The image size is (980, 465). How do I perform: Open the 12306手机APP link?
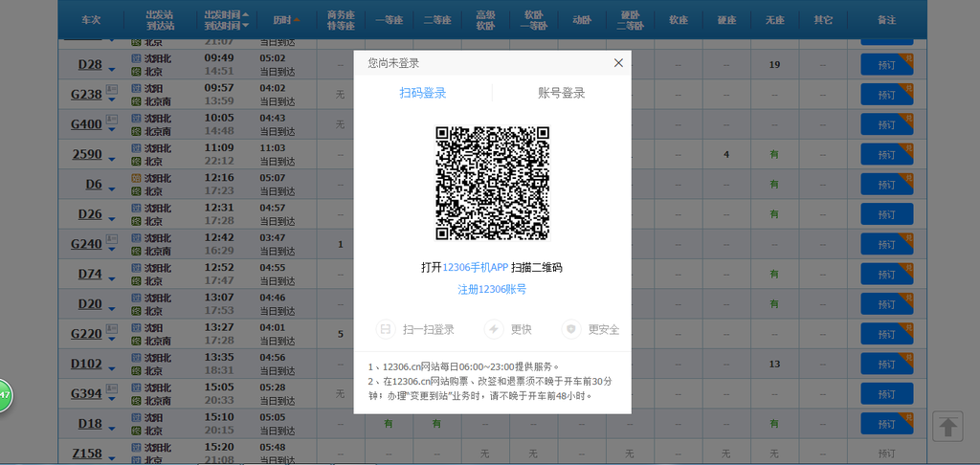click(475, 268)
